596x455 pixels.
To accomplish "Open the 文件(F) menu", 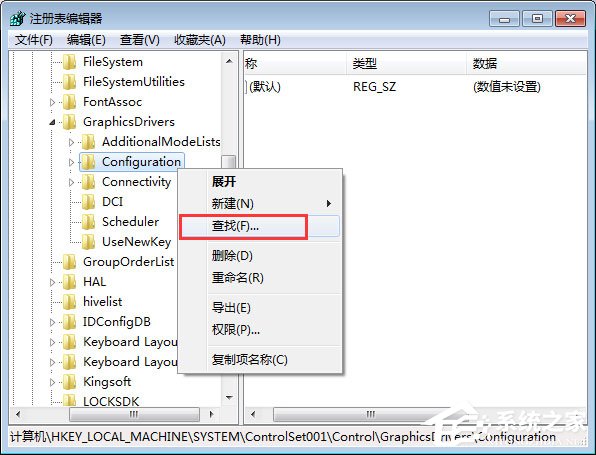I will pos(33,40).
